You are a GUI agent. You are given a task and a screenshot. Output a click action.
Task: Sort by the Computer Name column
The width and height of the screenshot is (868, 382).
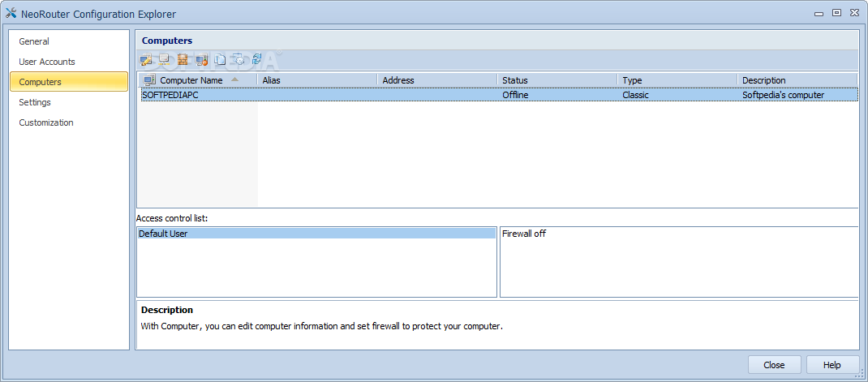(197, 80)
